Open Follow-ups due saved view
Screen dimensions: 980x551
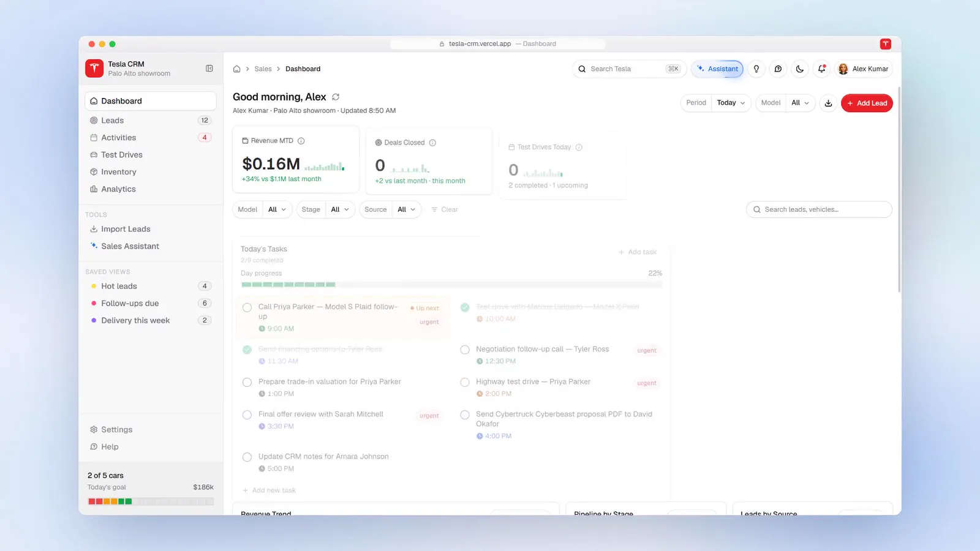(x=151, y=303)
